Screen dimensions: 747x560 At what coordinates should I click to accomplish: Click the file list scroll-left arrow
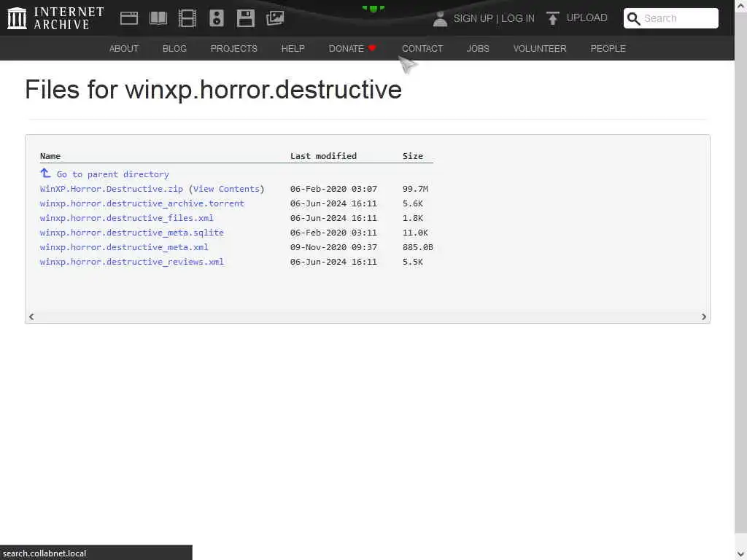point(31,316)
